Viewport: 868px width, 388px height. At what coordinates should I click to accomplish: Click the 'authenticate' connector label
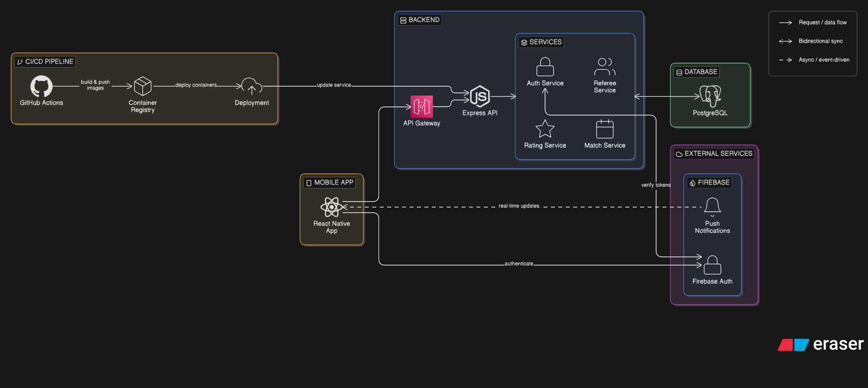[519, 264]
